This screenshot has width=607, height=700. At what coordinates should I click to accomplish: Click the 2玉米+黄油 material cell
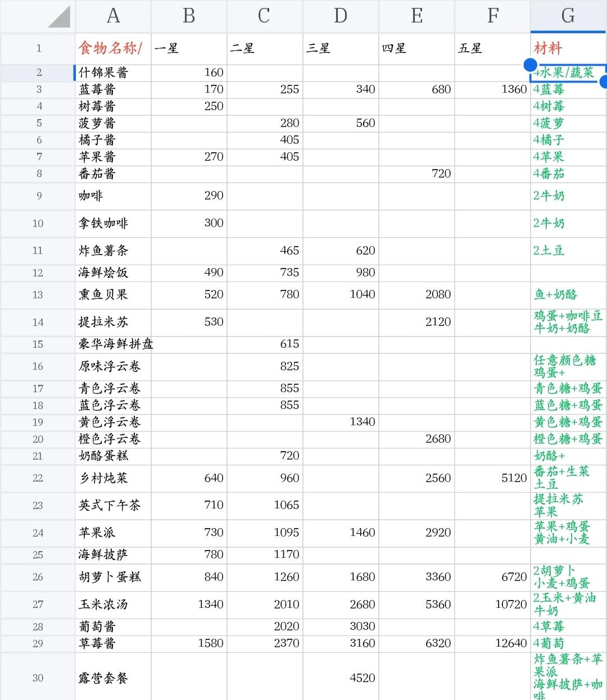(x=568, y=604)
